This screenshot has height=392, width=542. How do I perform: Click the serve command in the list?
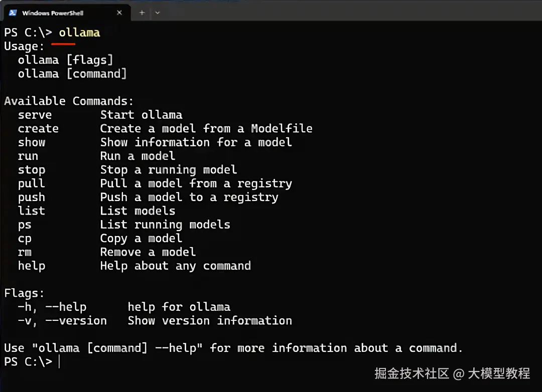coord(35,115)
